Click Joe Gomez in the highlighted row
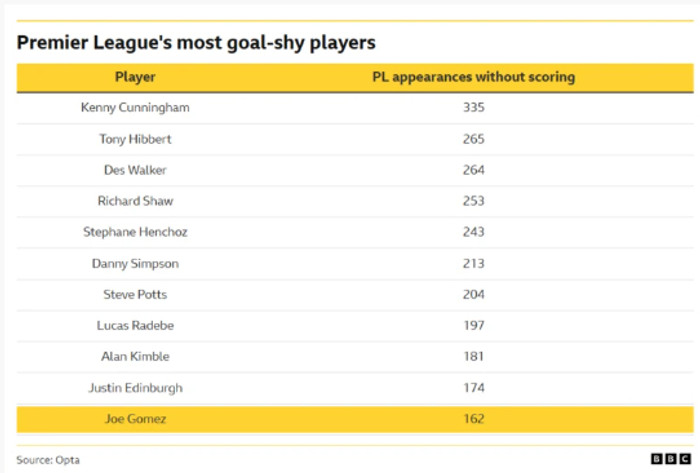Viewport: 700px width, 473px height. pos(135,419)
